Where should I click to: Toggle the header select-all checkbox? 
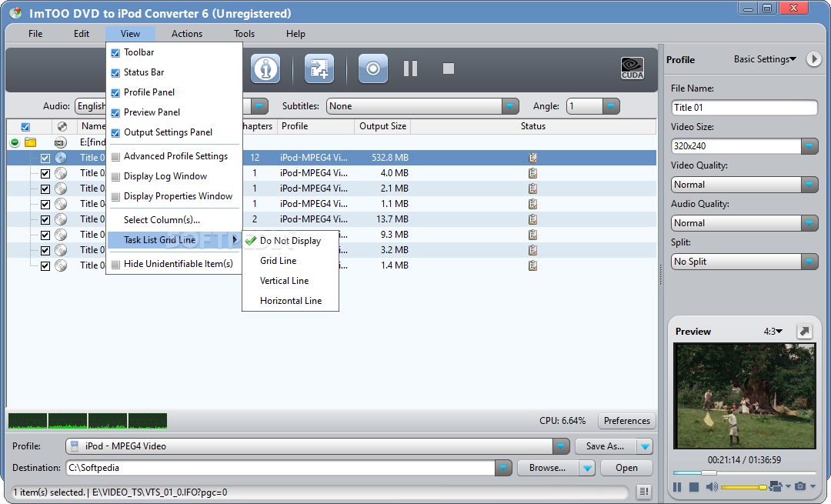25,127
